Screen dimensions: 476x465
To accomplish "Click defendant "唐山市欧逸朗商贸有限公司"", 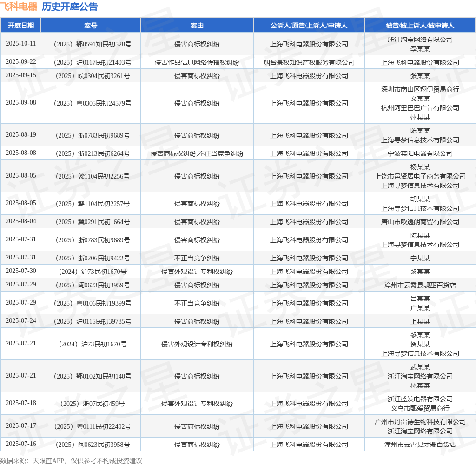I will coord(420,222).
